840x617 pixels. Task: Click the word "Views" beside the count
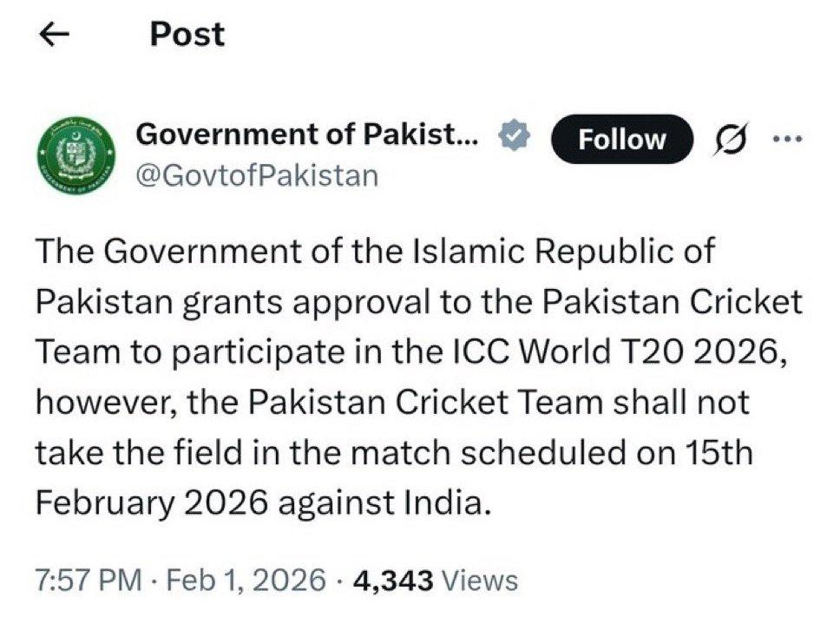[x=480, y=580]
